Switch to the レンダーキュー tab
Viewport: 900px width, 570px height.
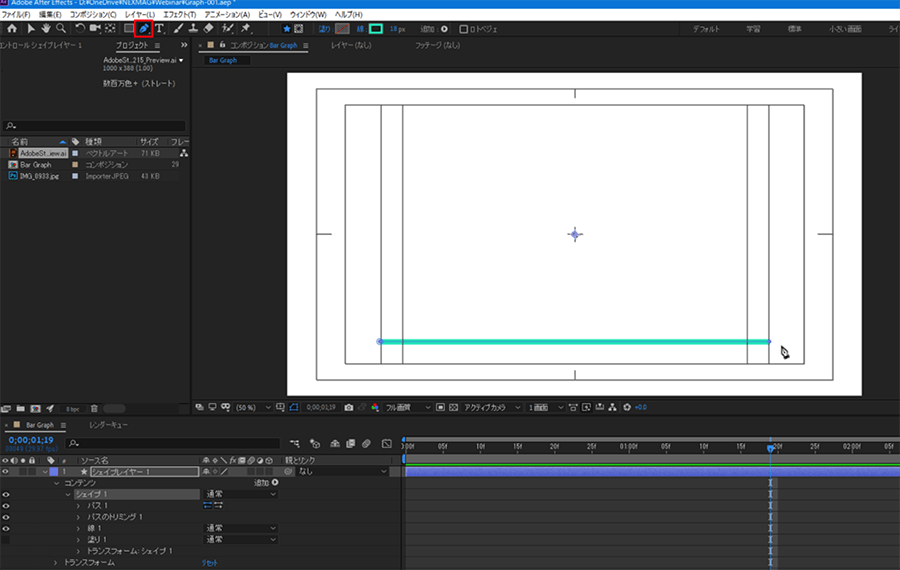pyautogui.click(x=108, y=425)
